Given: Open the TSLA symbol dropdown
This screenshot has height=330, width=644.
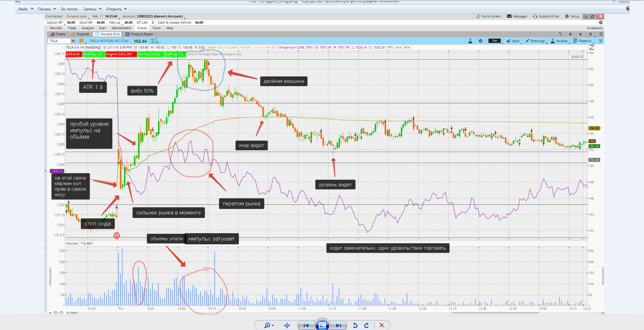Looking at the screenshot, I should pos(73,41).
